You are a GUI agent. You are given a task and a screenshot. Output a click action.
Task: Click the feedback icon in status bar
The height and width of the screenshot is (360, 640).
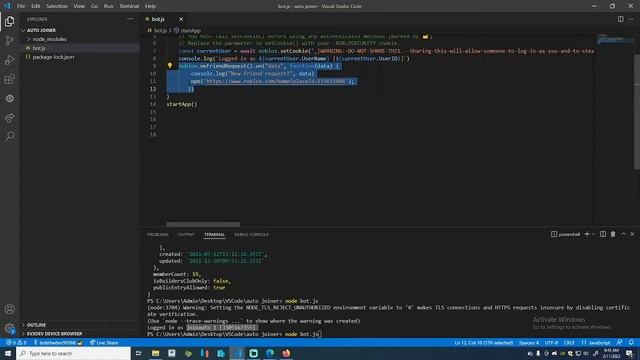pos(620,342)
